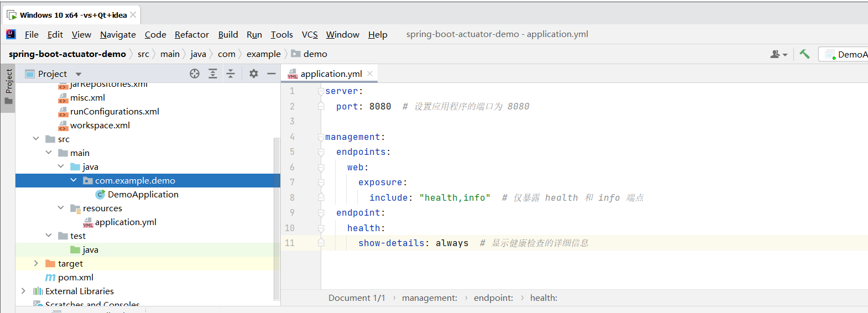The image size is (868, 313).
Task: Open the Help menu
Action: (378, 34)
